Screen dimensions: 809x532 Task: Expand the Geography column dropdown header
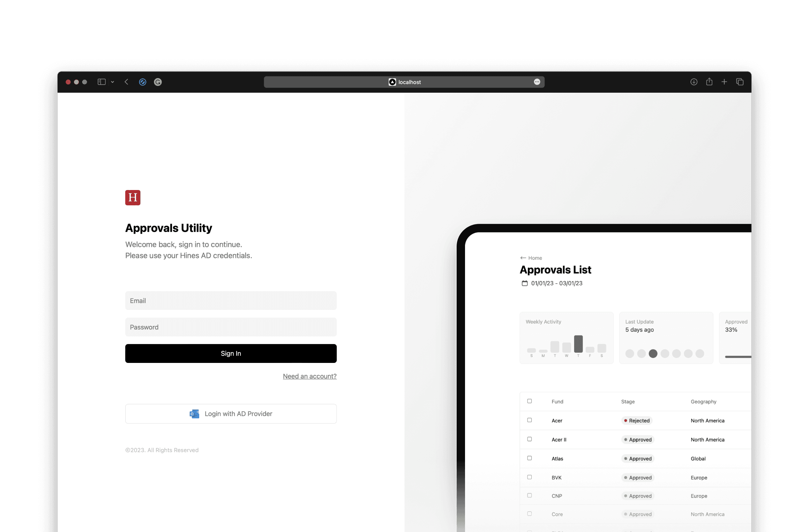(x=703, y=401)
